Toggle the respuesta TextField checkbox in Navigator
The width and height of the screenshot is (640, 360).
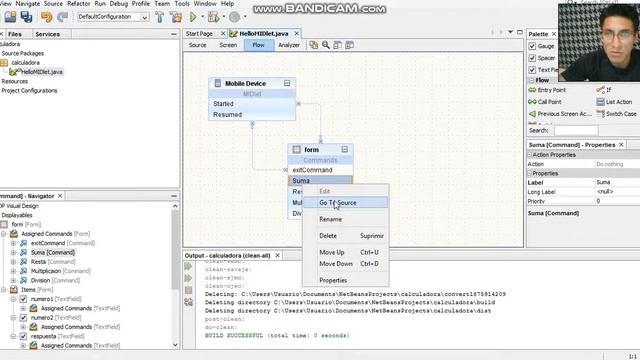[23, 336]
